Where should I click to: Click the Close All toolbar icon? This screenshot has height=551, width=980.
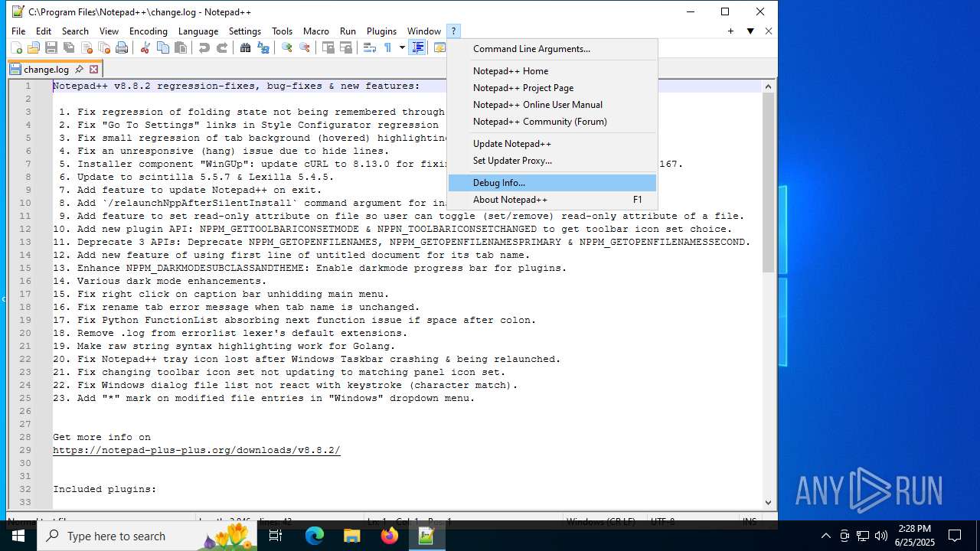[103, 48]
